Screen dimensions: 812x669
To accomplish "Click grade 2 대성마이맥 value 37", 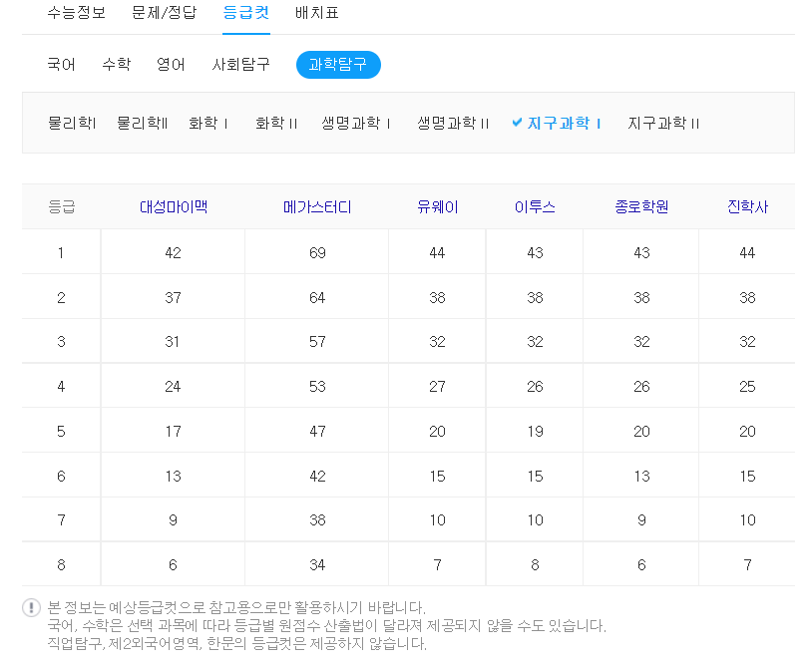I will point(173,297).
